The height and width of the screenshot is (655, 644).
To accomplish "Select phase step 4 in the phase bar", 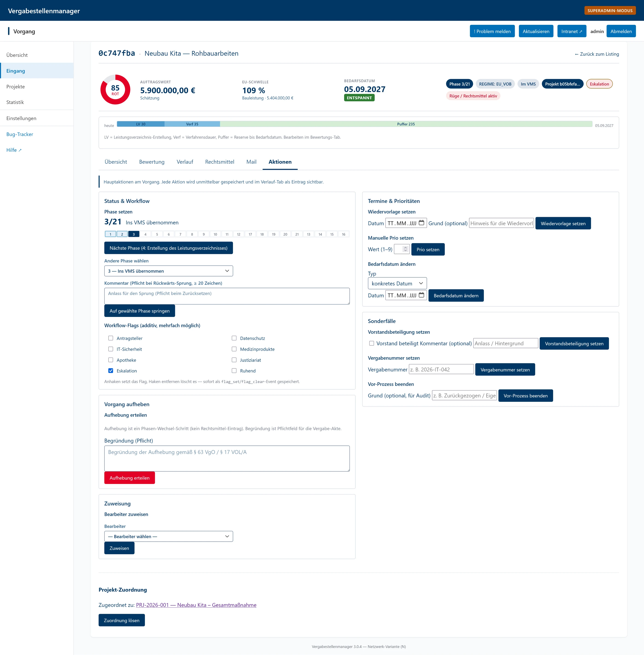I will click(x=145, y=234).
